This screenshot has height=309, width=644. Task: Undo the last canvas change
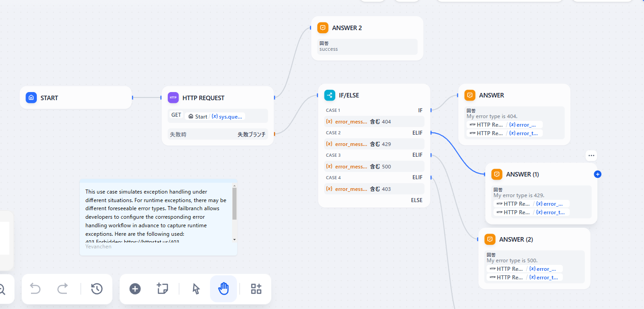(35, 289)
